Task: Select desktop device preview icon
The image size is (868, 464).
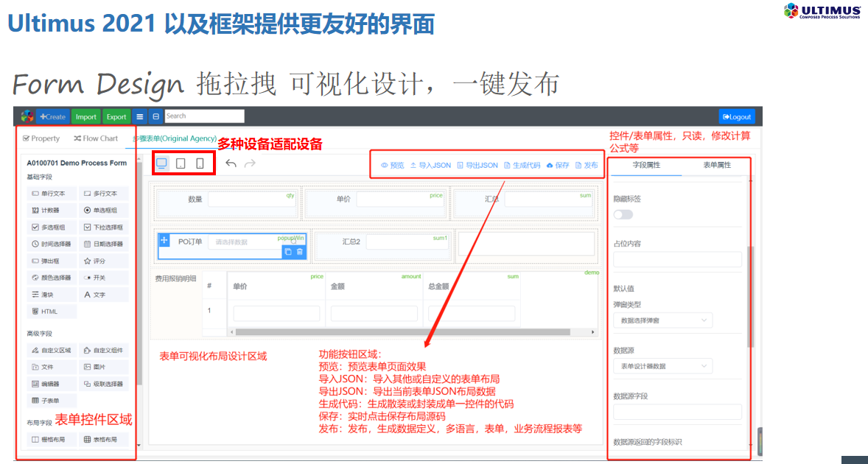Action: (x=161, y=164)
